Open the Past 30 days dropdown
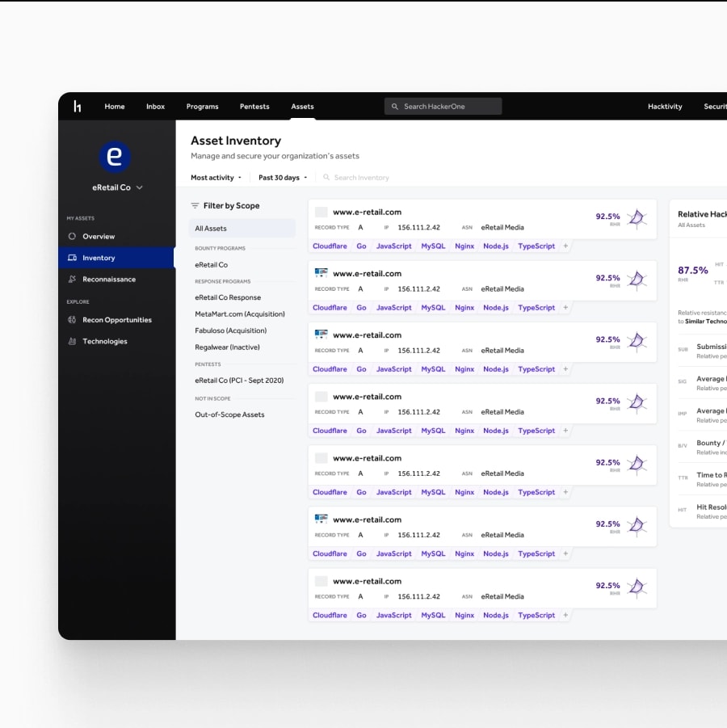 click(283, 178)
